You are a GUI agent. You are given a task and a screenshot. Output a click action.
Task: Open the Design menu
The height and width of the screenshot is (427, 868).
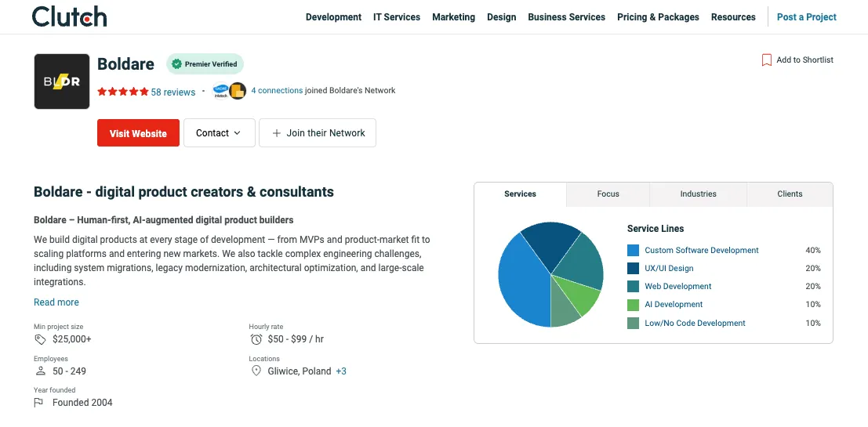502,17
